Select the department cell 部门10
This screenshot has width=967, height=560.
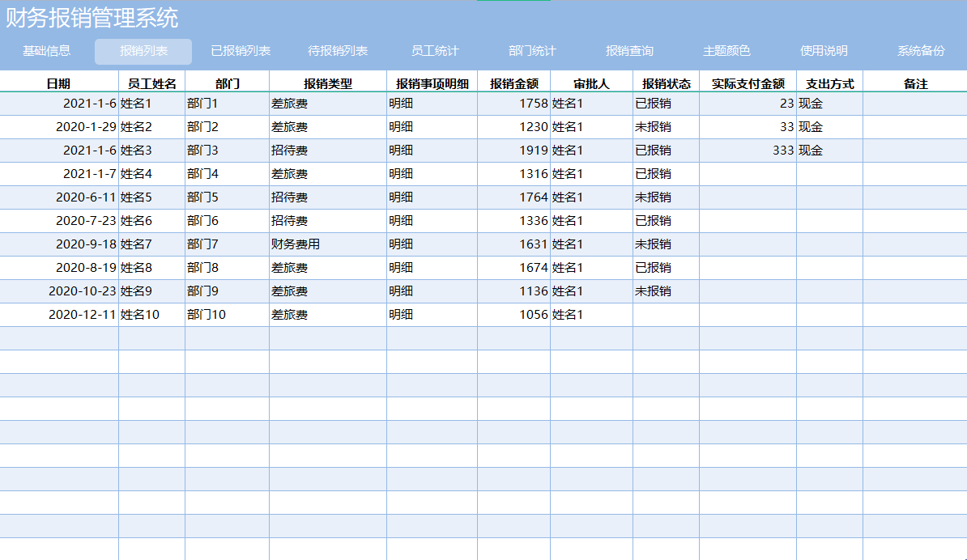click(x=227, y=314)
